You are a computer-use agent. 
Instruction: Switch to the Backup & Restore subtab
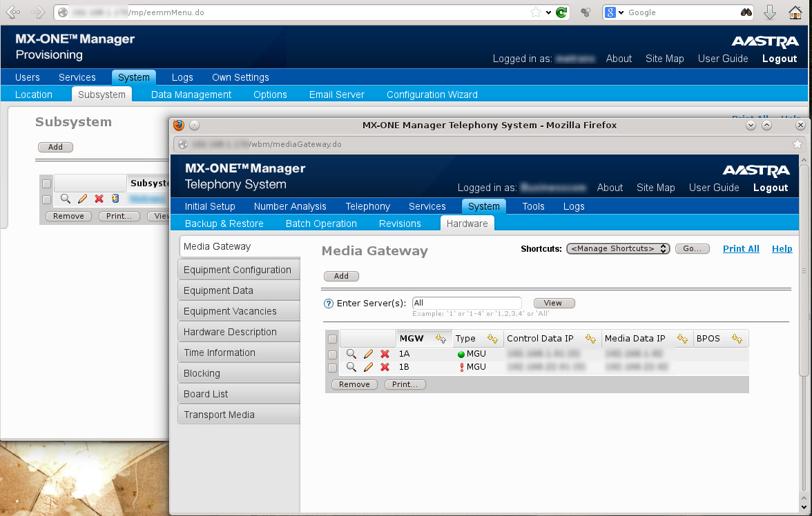click(x=224, y=224)
